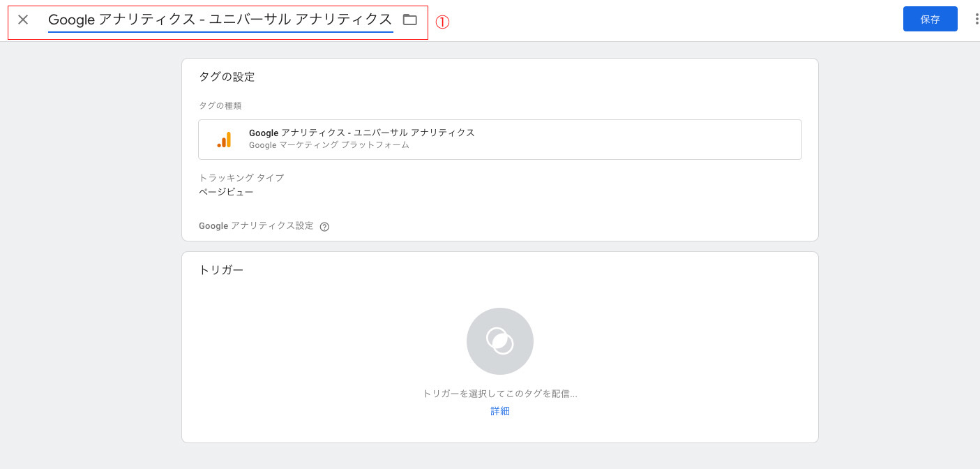Click into the tag name field at top
Screen dimensions: 980x469
point(220,20)
